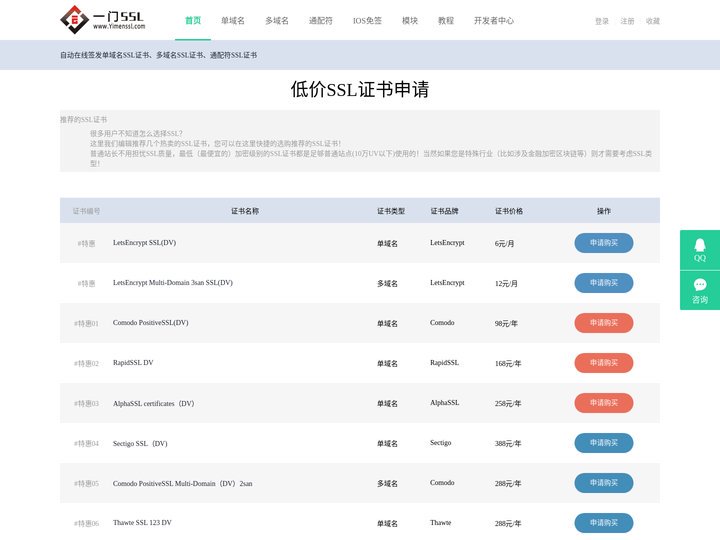
Task: Click 申请购买 for Comodo PositiveSSL Multi-Domain 2san
Action: (x=604, y=483)
